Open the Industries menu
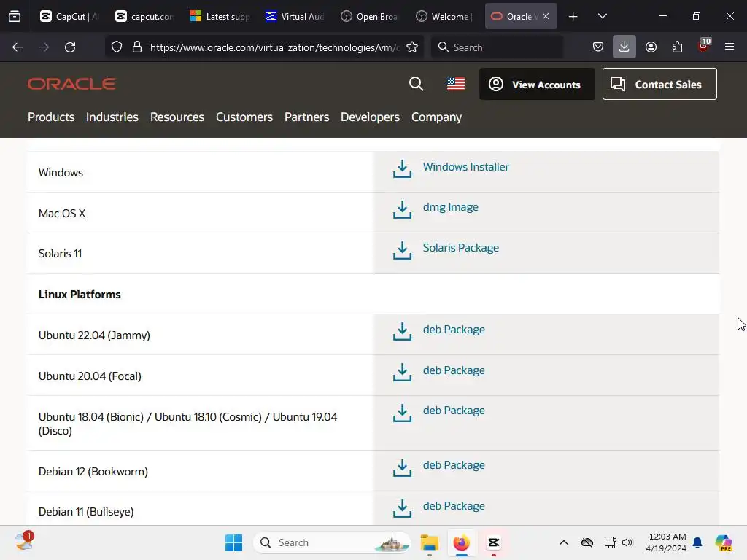Screen dimensions: 747x560 [x=112, y=117]
